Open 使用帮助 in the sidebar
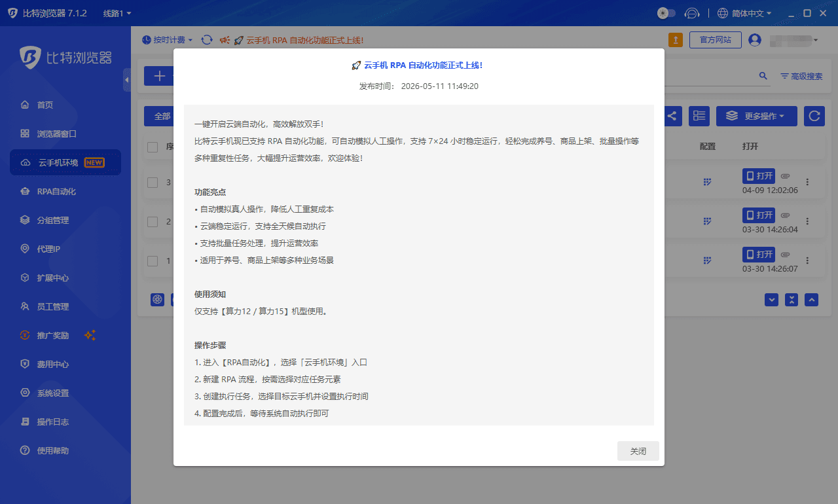Image resolution: width=838 pixels, height=504 pixels. tap(65, 450)
